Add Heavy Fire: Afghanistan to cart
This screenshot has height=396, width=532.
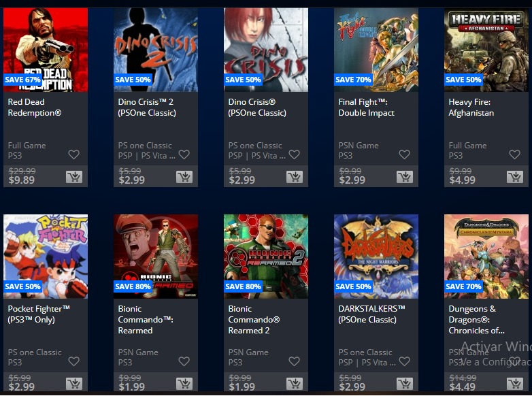(515, 177)
